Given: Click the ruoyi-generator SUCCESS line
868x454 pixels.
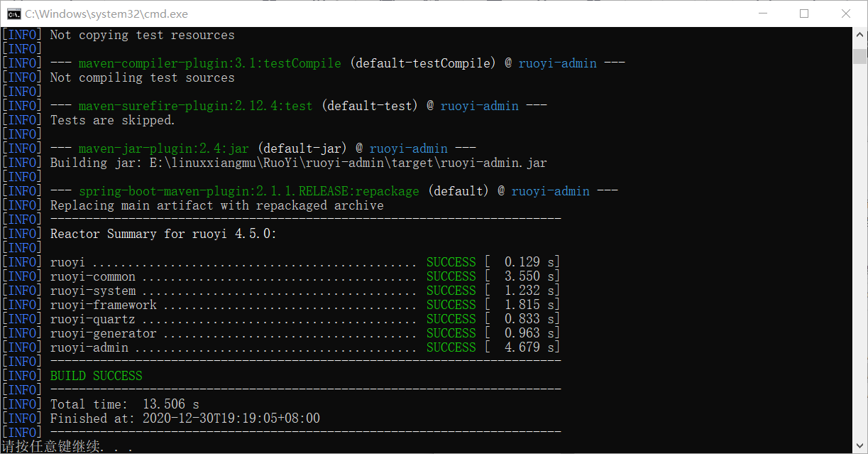Looking at the screenshot, I should 284,333.
